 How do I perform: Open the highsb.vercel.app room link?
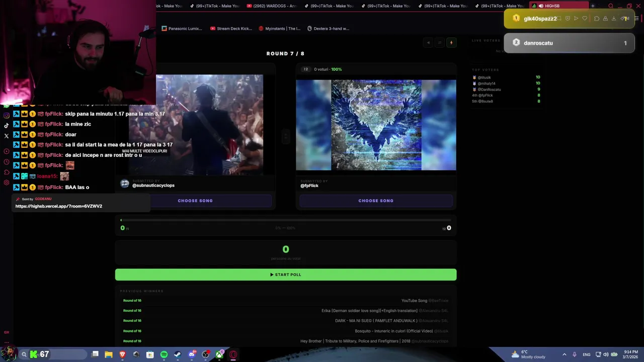(59, 206)
